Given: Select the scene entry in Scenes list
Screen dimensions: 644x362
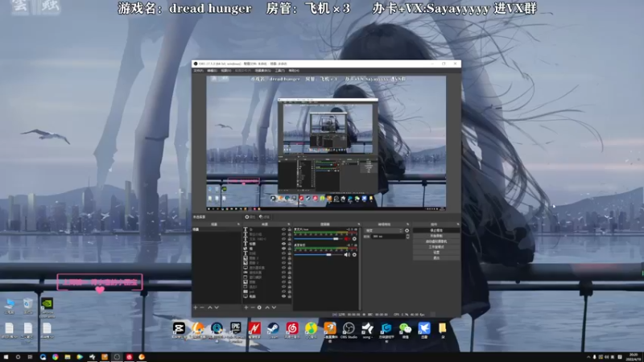Looking at the screenshot, I should coord(217,229).
